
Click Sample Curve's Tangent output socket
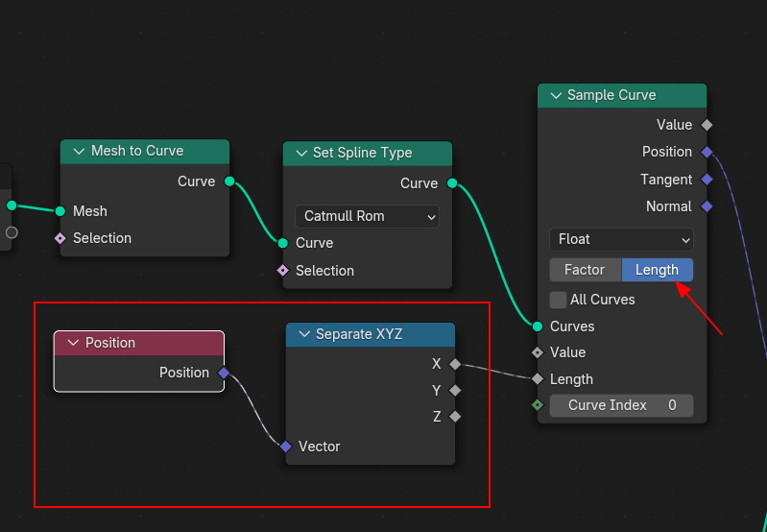707,180
